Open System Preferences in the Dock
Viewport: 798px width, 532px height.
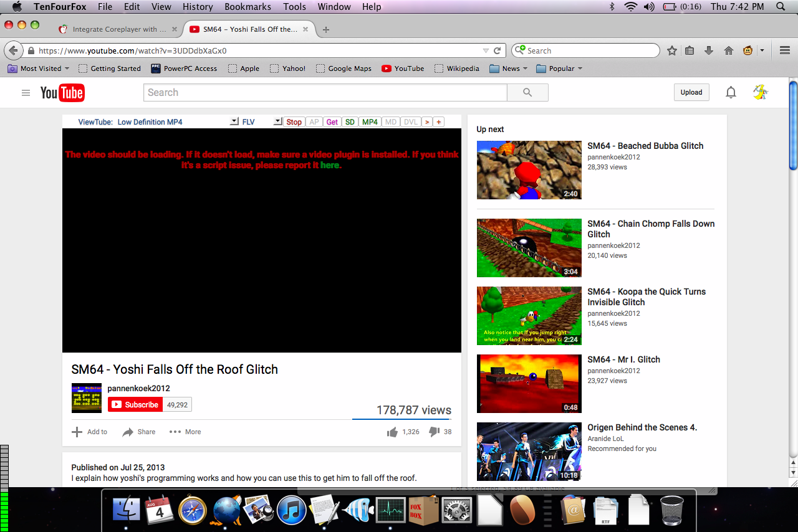[x=457, y=510]
